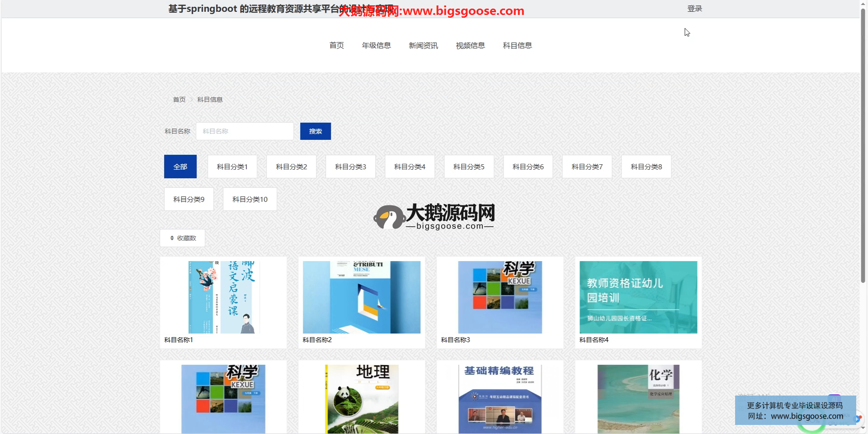This screenshot has width=868, height=434.
Task: Filter by 科目分类1
Action: pos(232,167)
